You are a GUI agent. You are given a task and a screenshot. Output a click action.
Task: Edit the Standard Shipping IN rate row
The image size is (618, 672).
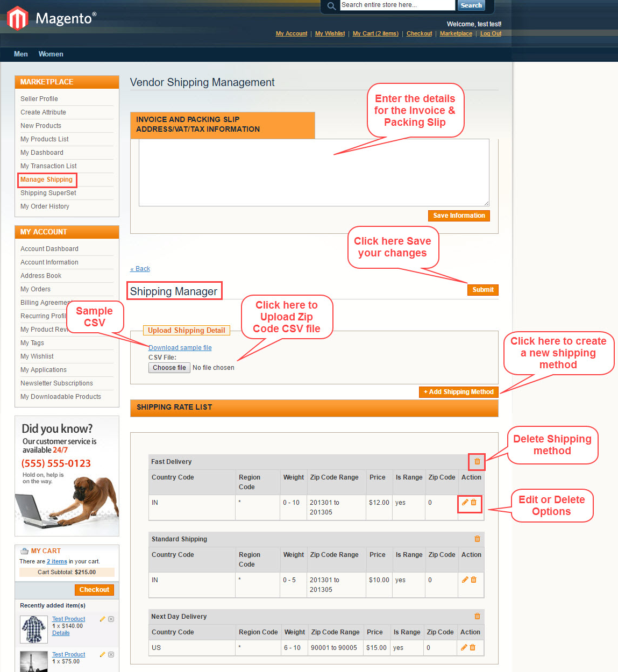pyautogui.click(x=465, y=580)
